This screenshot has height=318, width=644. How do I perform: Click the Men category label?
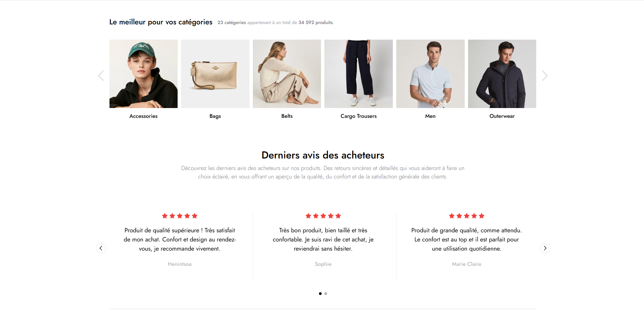[x=430, y=116]
